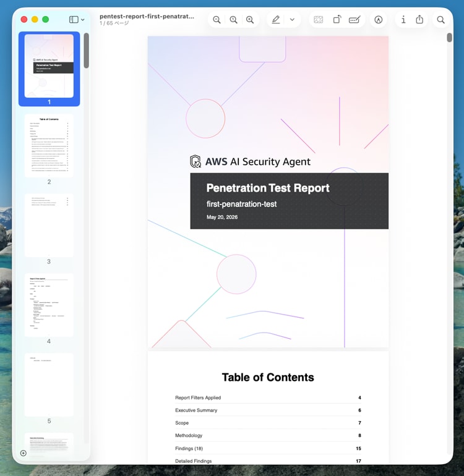
Task: Click the zoom in magnifier icon
Action: pyautogui.click(x=250, y=20)
